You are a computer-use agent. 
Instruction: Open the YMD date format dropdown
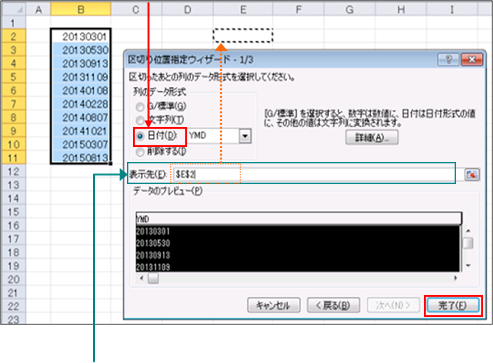[x=245, y=136]
